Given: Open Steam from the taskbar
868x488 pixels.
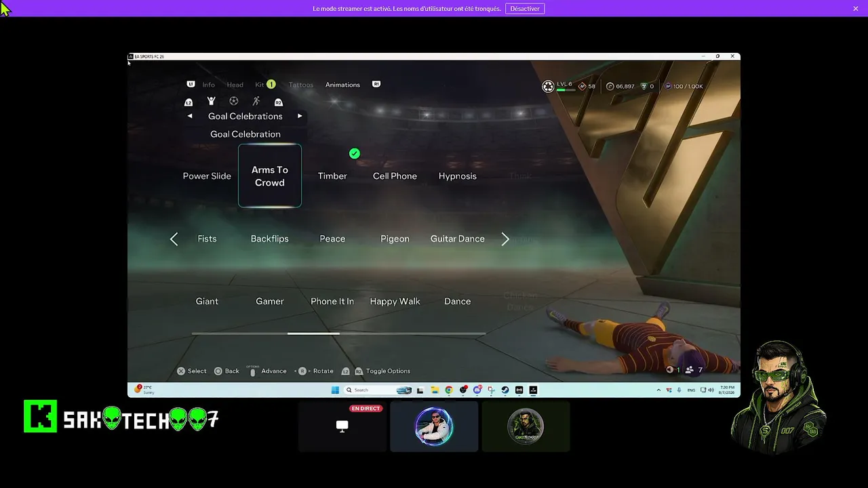Looking at the screenshot, I should (505, 390).
